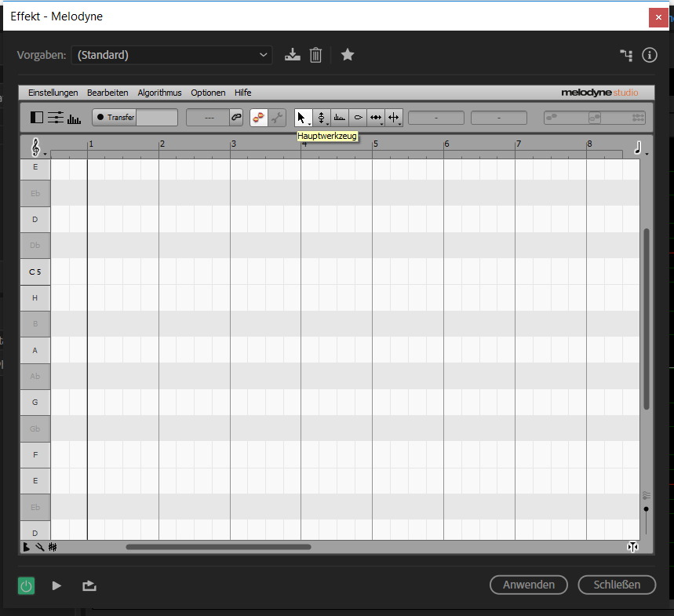Mark preset as favorite star
This screenshot has height=616, width=674.
coord(348,55)
